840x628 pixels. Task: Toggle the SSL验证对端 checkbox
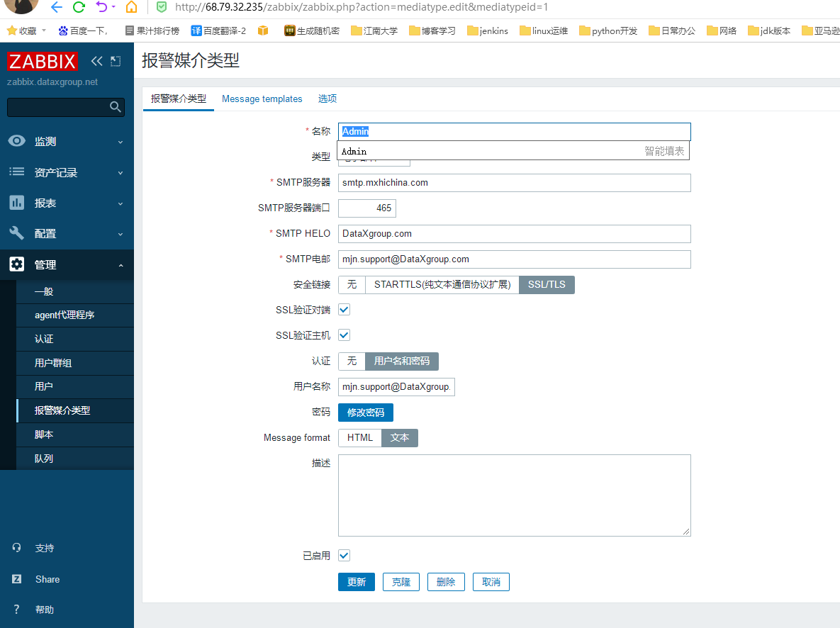344,310
